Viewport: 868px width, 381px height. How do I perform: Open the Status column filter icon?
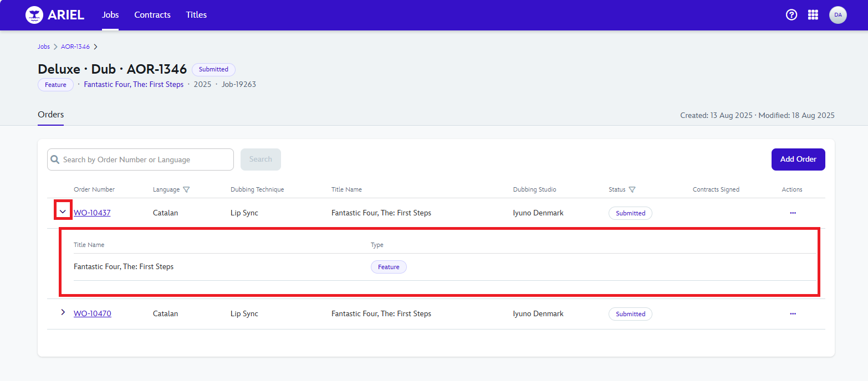(x=632, y=189)
